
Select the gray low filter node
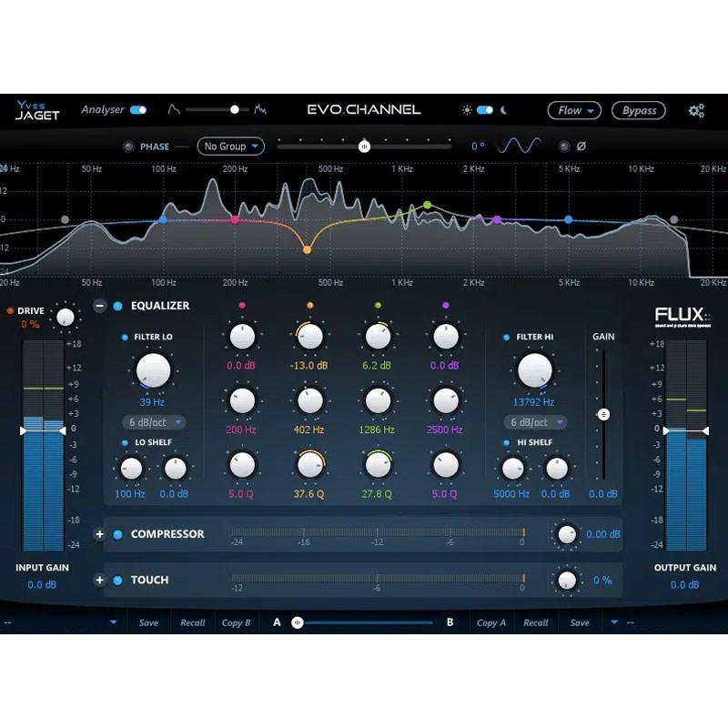pyautogui.click(x=65, y=219)
